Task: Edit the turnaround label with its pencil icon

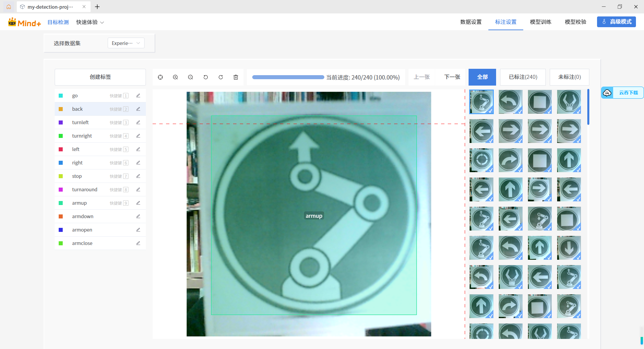Action: click(138, 190)
